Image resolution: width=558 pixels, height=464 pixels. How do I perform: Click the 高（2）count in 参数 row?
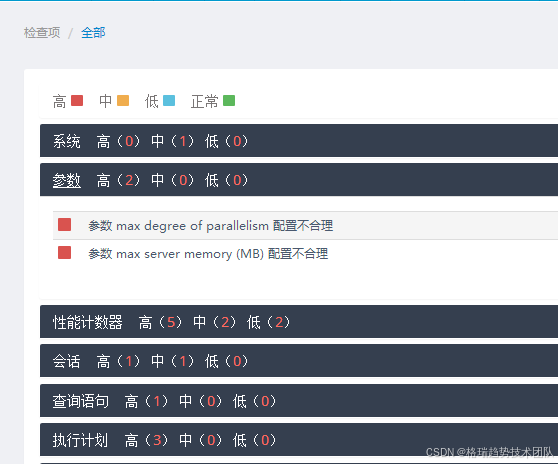(119, 180)
